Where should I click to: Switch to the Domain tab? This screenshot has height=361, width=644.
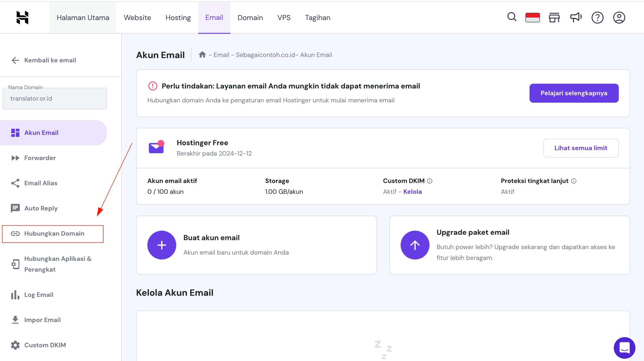pyautogui.click(x=250, y=18)
